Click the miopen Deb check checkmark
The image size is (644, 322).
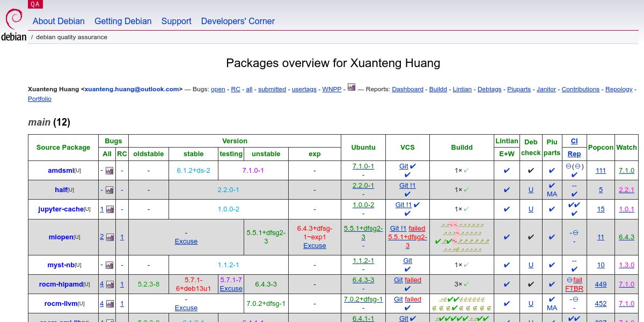coord(531,237)
